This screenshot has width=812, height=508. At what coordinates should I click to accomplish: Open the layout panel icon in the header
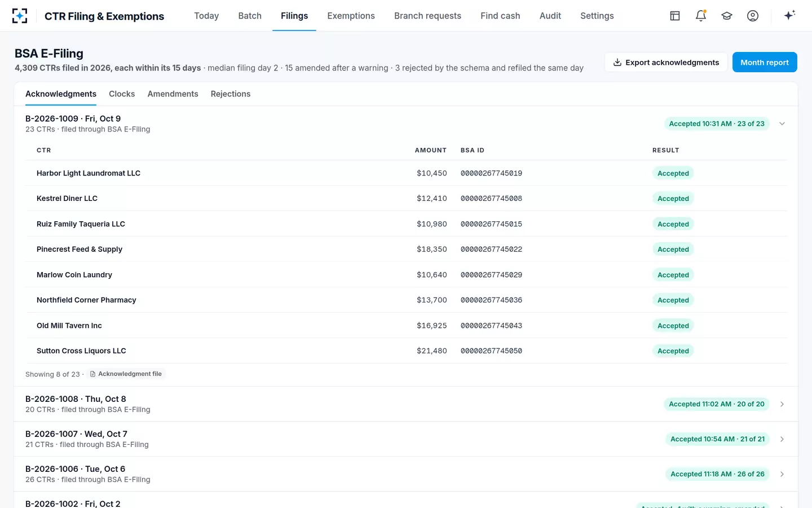(x=675, y=16)
